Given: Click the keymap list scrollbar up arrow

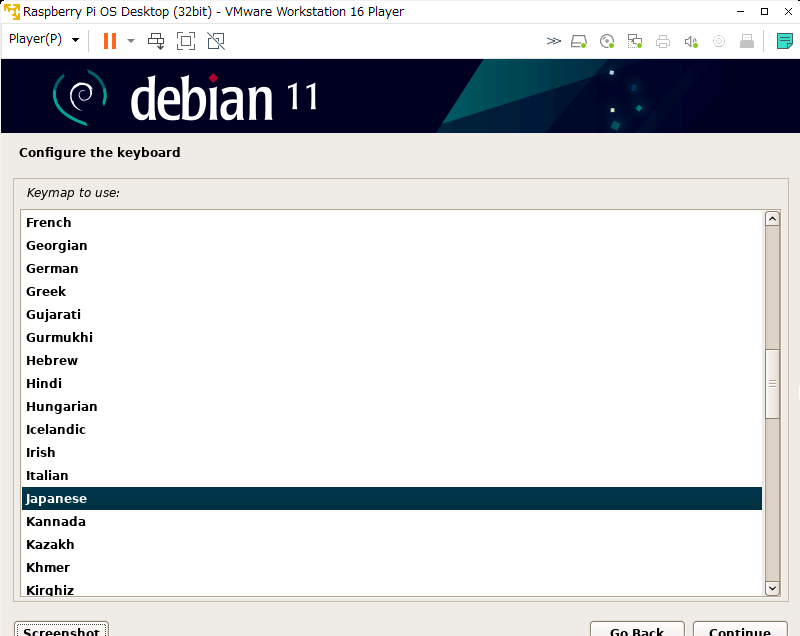Looking at the screenshot, I should [772, 219].
